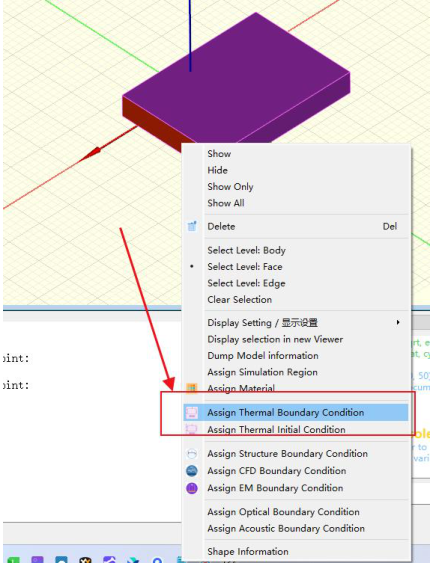Choose Shape Information
This screenshot has height=564, width=434.
pos(296,551)
